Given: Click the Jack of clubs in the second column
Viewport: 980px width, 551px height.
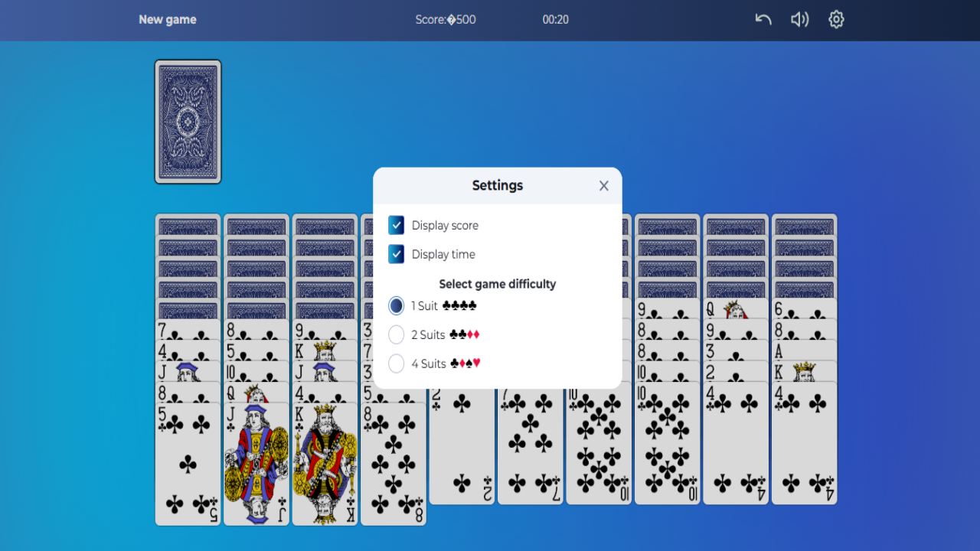Looking at the screenshot, I should [x=256, y=459].
